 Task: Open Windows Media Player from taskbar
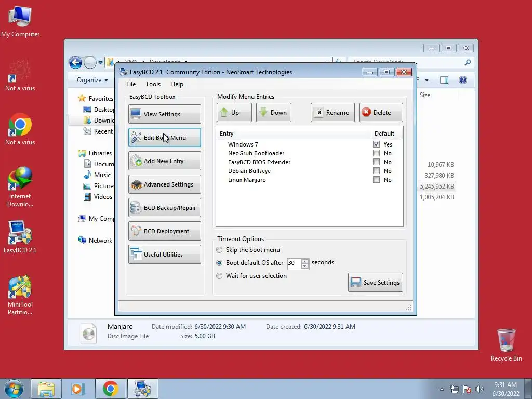tap(78, 389)
